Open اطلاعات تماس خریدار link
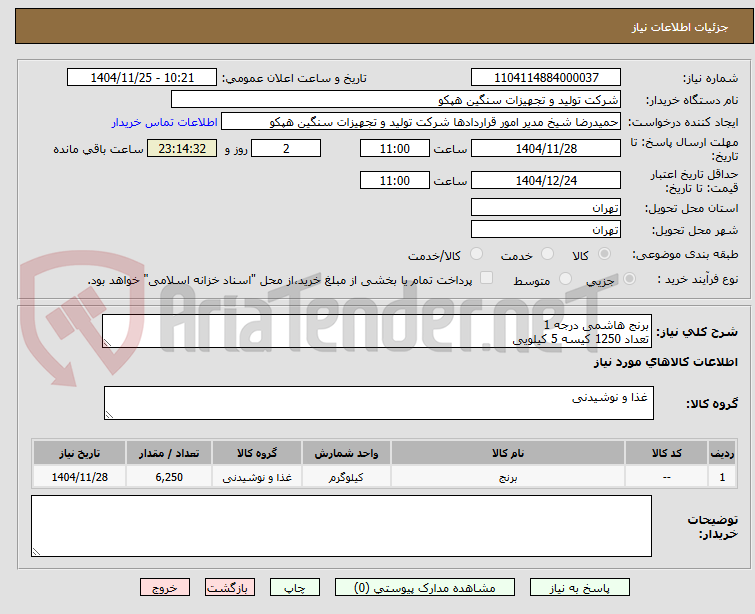The height and width of the screenshot is (614, 755). (x=165, y=122)
